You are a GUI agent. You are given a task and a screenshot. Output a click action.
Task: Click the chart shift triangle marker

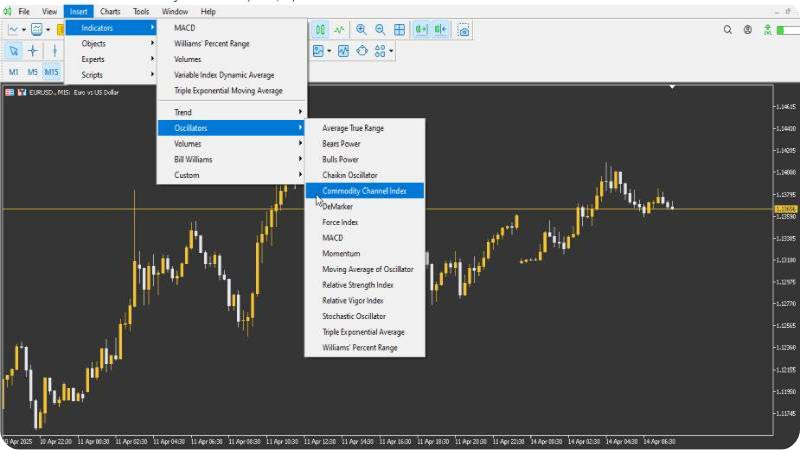pos(672,87)
